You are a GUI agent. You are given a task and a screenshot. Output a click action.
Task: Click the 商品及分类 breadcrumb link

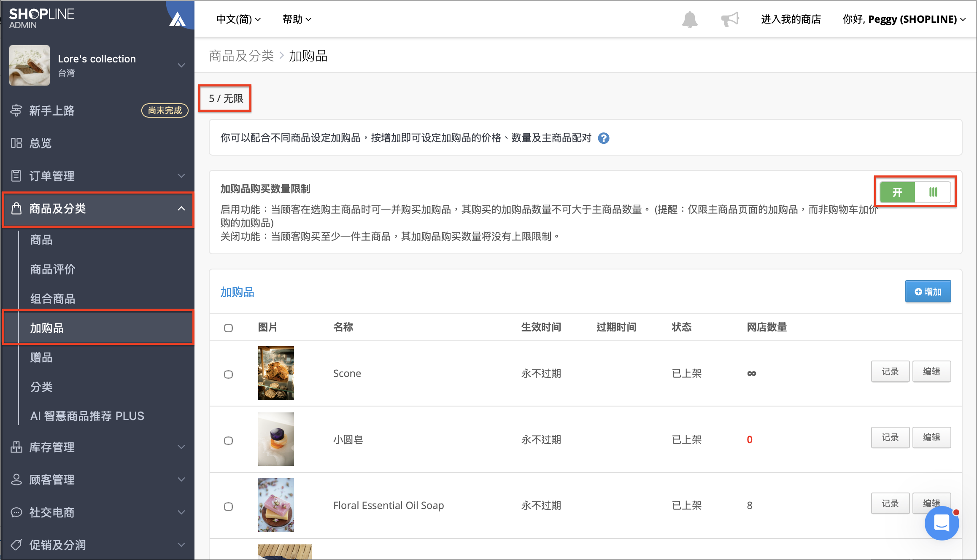[241, 56]
